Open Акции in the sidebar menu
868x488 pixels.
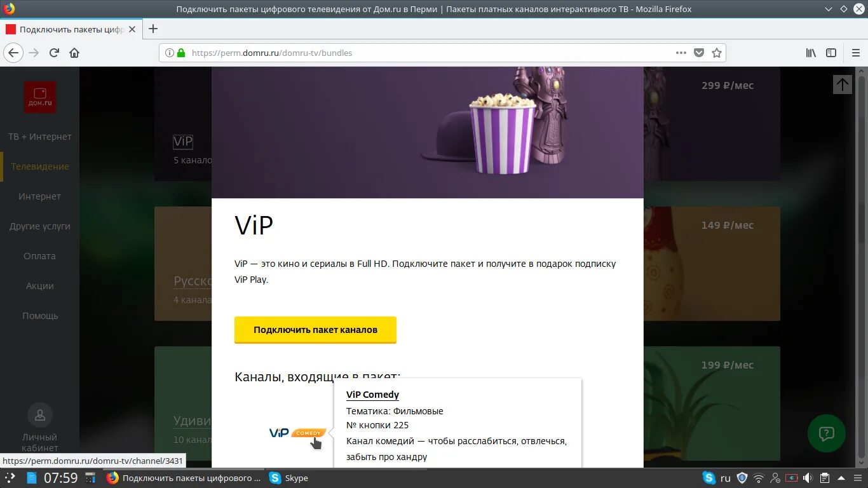pos(40,286)
